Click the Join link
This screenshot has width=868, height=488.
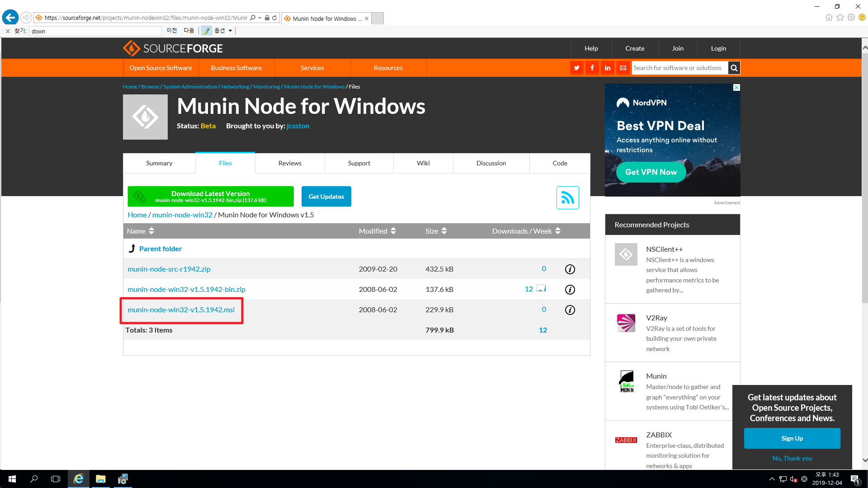[x=678, y=48]
